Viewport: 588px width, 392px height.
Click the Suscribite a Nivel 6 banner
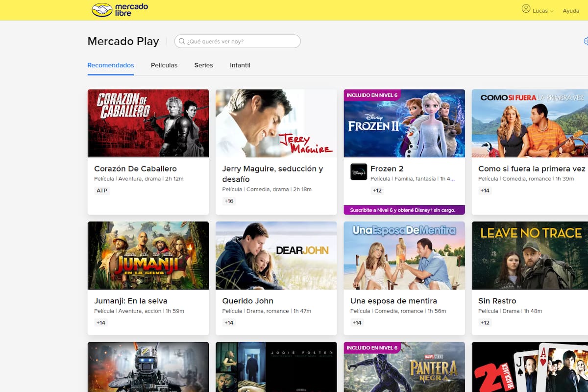404,209
